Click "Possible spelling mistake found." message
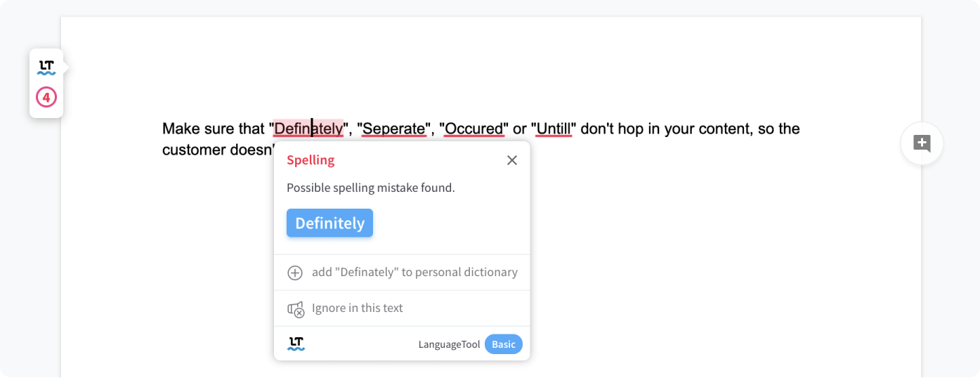This screenshot has height=378, width=980. tap(371, 188)
